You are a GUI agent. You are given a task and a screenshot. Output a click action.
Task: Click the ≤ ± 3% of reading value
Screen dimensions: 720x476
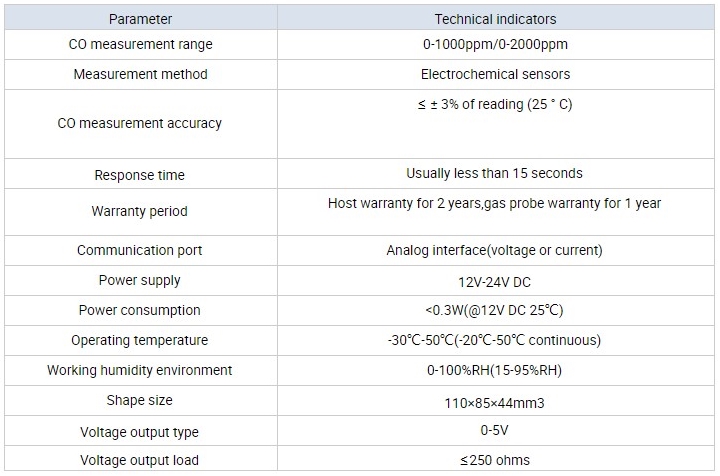pyautogui.click(x=495, y=105)
